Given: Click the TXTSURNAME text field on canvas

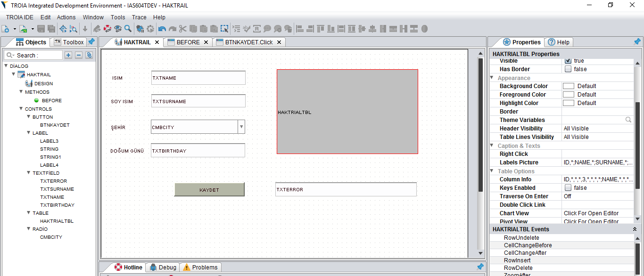Looking at the screenshot, I should tap(198, 101).
